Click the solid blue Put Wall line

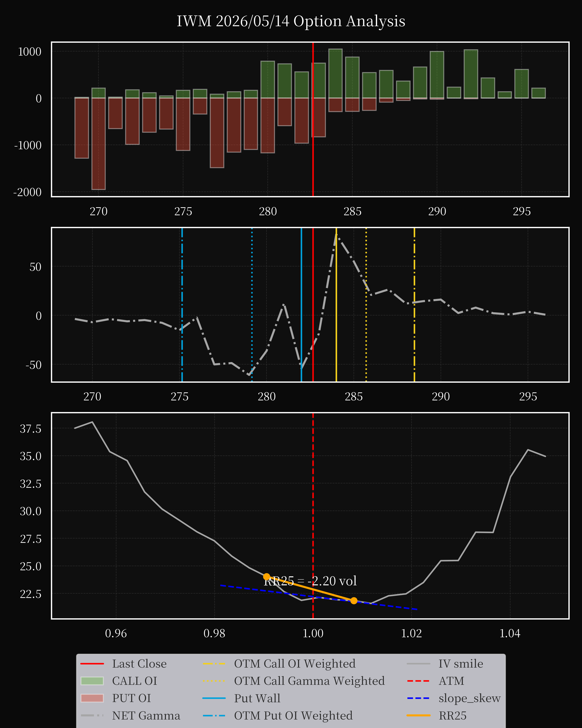click(x=301, y=305)
